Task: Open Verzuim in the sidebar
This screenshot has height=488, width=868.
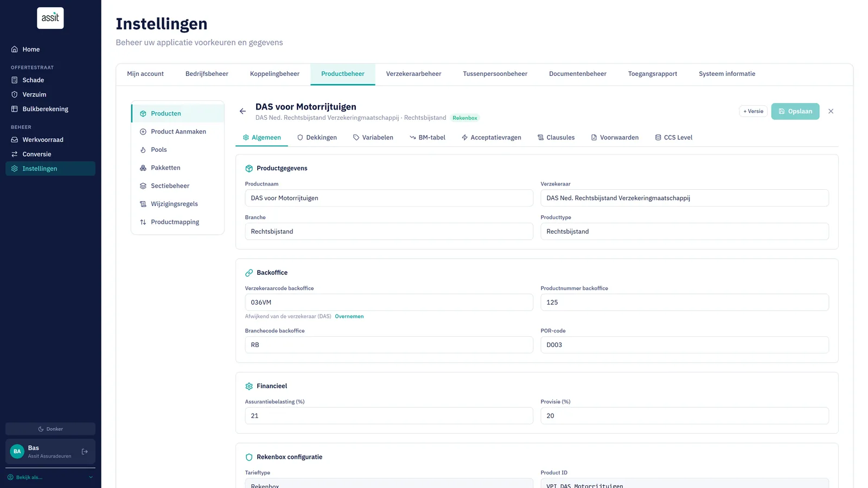Action: [x=50, y=94]
